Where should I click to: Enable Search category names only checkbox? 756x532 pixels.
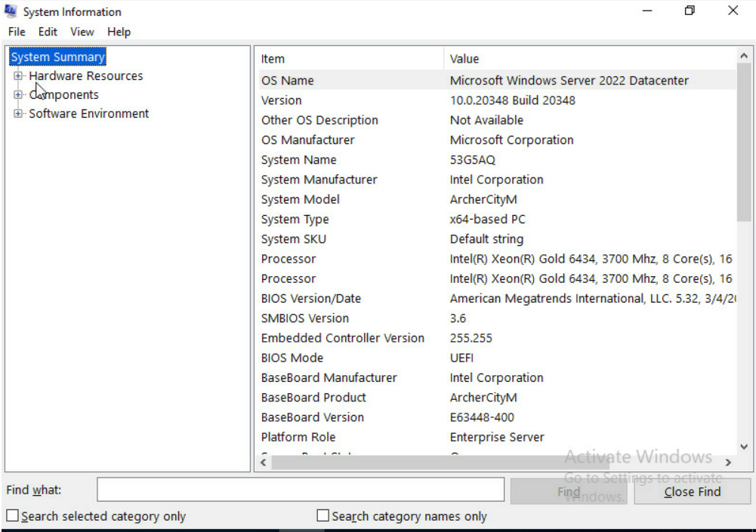323,515
